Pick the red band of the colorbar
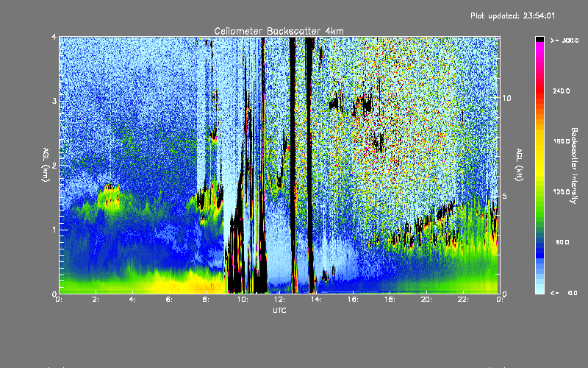 (x=539, y=90)
